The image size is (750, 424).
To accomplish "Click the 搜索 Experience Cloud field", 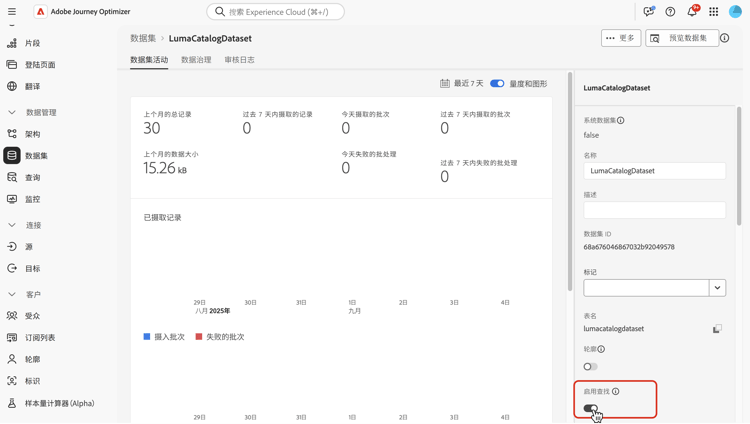I will click(x=276, y=11).
